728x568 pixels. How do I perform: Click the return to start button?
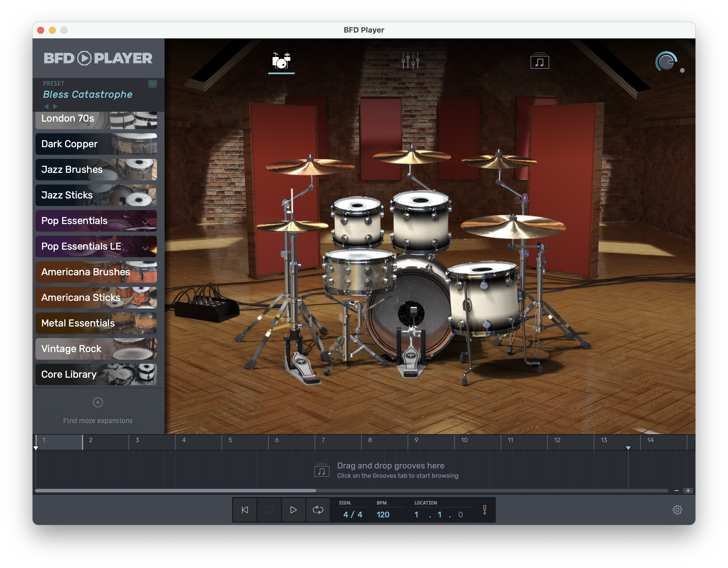coord(245,510)
